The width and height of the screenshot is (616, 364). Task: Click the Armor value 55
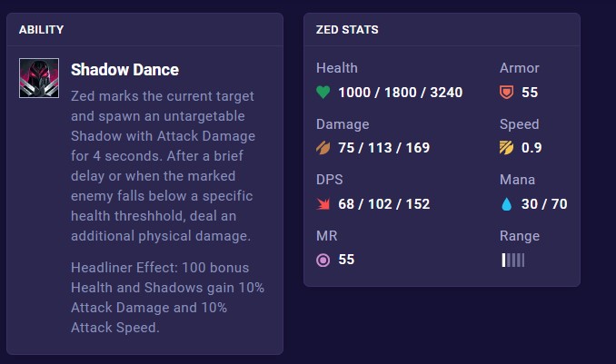pyautogui.click(x=530, y=93)
